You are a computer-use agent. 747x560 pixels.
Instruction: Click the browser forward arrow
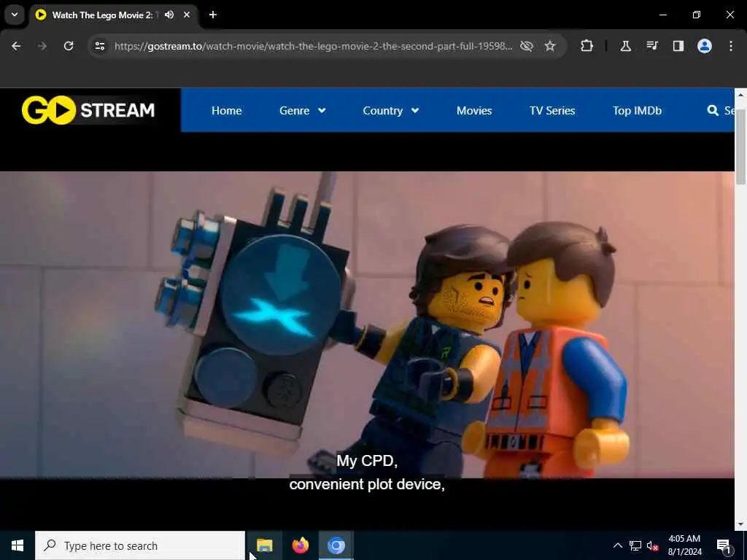point(42,46)
